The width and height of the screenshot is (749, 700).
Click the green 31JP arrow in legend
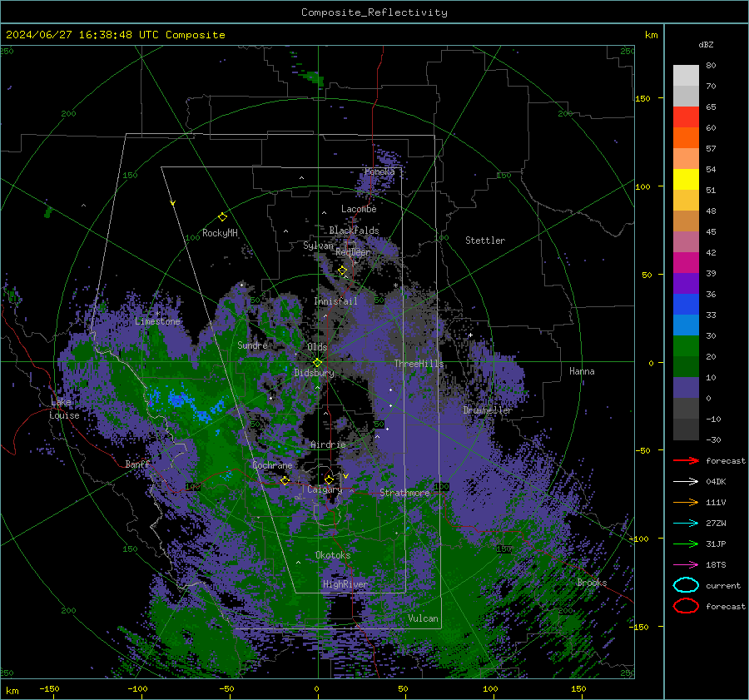point(686,544)
